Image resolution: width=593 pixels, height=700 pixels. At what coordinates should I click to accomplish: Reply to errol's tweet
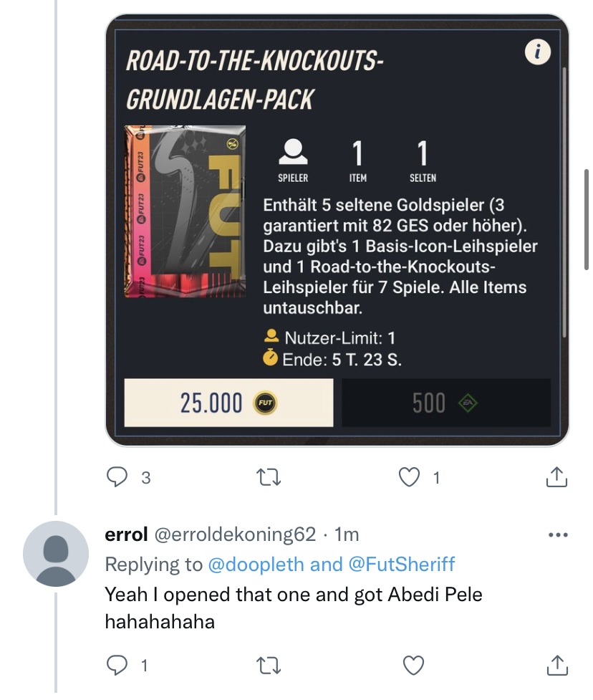coord(117,665)
